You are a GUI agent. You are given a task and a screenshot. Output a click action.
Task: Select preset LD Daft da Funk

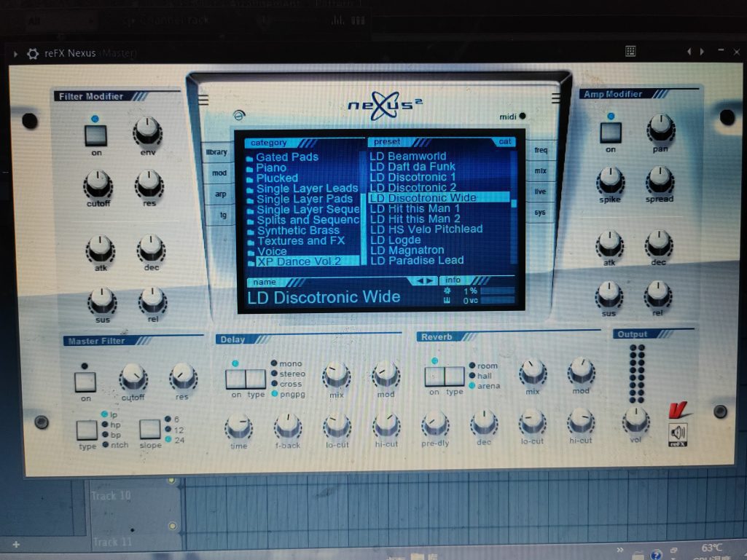412,167
